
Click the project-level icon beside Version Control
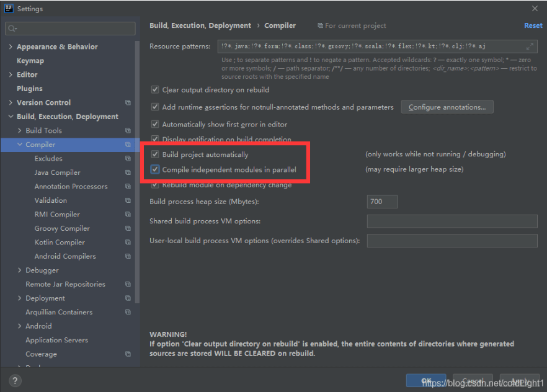[128, 102]
